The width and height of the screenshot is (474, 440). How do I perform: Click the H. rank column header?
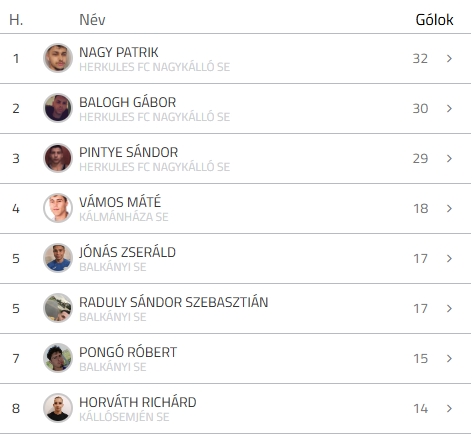pyautogui.click(x=16, y=20)
